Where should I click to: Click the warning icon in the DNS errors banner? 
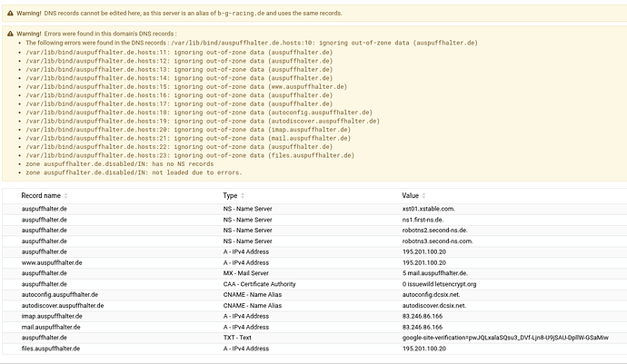tap(10, 34)
